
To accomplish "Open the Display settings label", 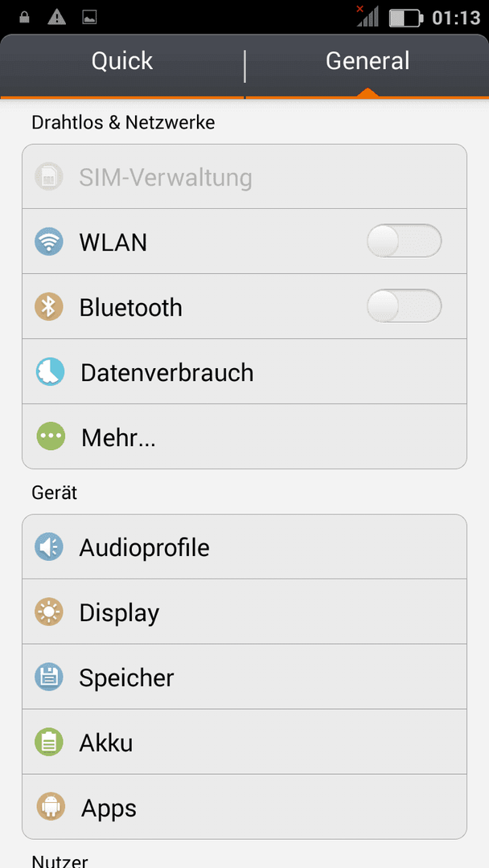I will click(x=119, y=612).
